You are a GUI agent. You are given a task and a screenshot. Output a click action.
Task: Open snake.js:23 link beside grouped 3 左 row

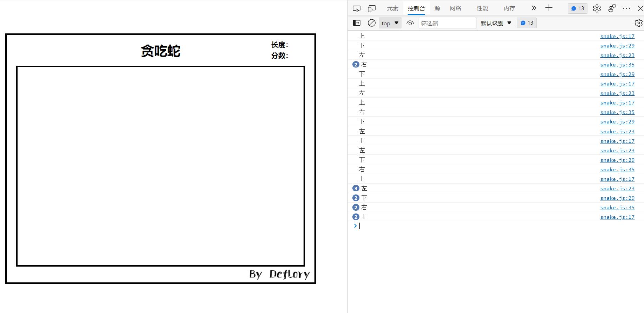(617, 189)
